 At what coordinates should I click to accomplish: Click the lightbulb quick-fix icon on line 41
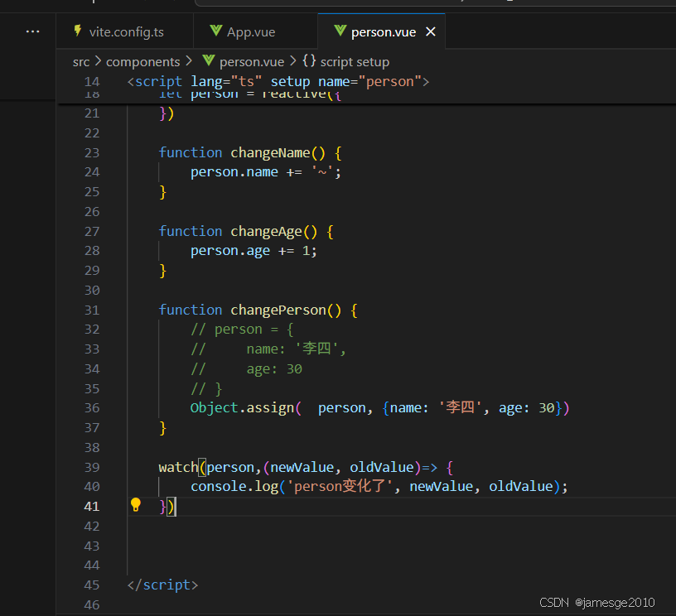pos(136,504)
